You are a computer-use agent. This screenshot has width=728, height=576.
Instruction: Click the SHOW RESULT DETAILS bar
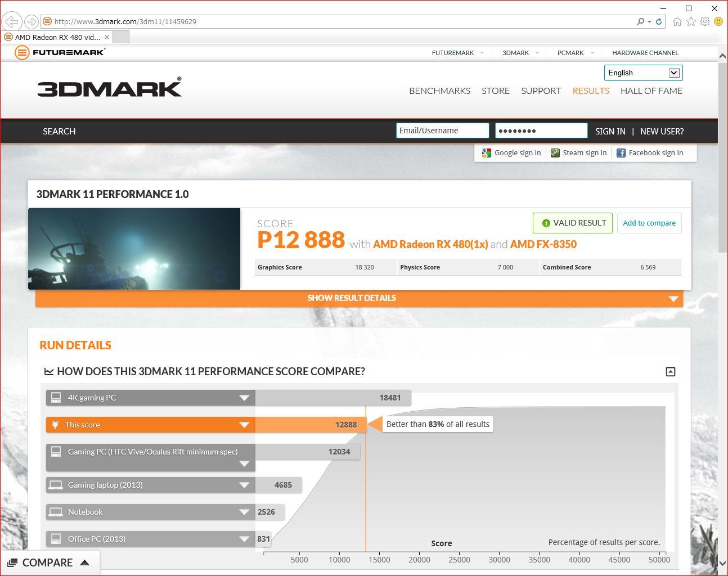coord(359,298)
